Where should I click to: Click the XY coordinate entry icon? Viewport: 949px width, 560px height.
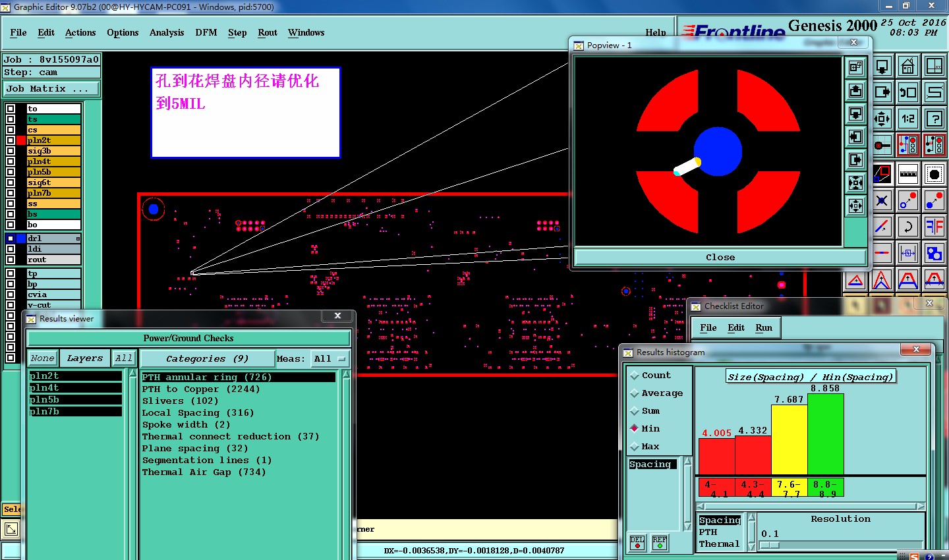click(935, 67)
